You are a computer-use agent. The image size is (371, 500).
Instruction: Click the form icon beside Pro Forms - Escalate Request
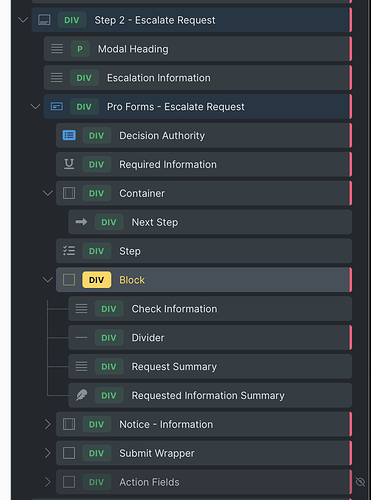pyautogui.click(x=57, y=106)
